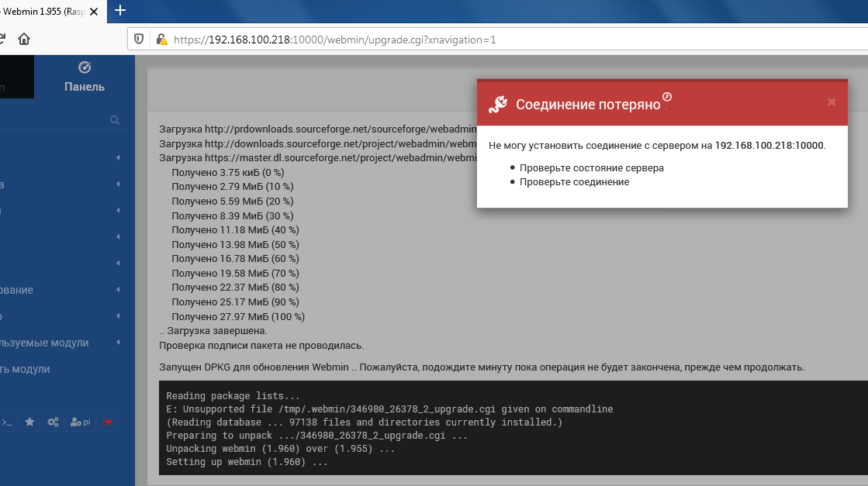Log out using the red exit icon
Screen dimensions: 868x486
click(x=107, y=422)
